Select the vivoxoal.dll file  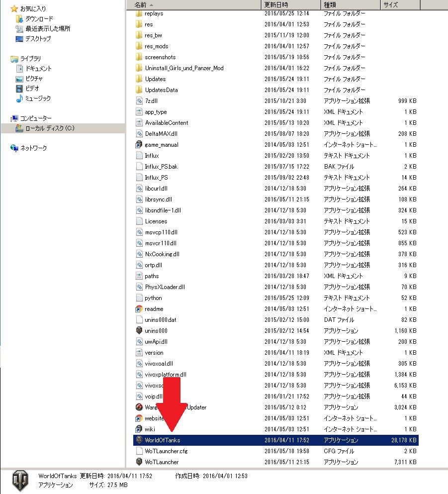[159, 364]
